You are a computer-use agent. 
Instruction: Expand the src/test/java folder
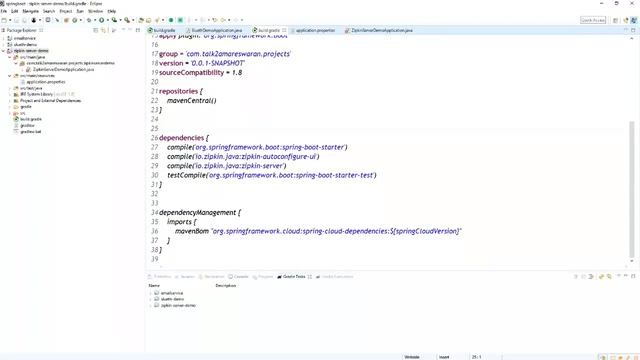[x=10, y=88]
